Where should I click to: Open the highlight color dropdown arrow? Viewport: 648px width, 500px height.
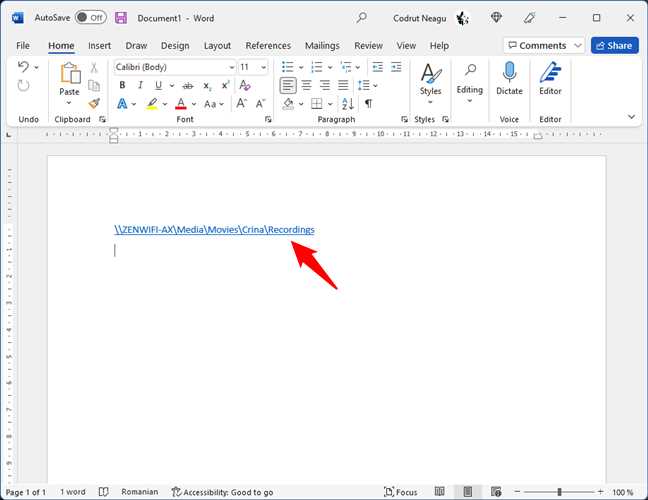pos(164,104)
